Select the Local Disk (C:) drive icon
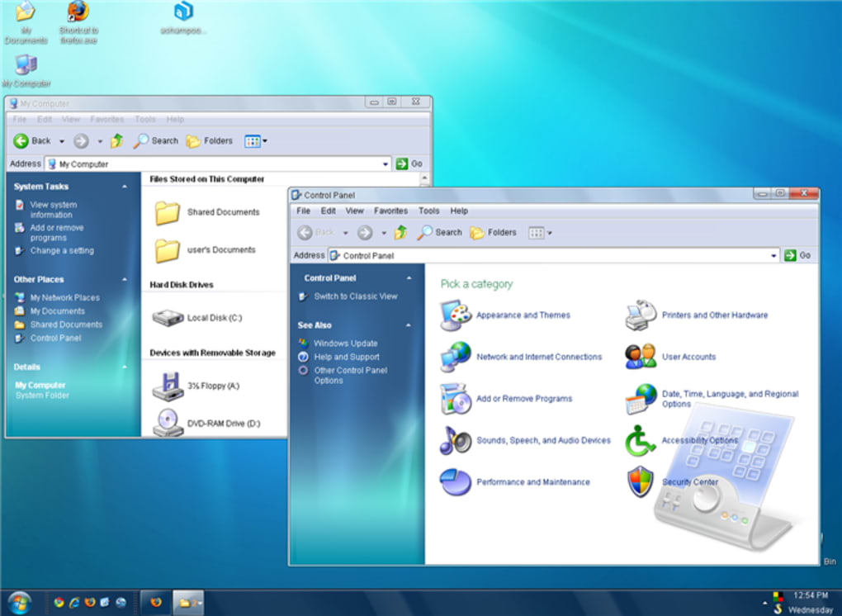 coord(168,317)
